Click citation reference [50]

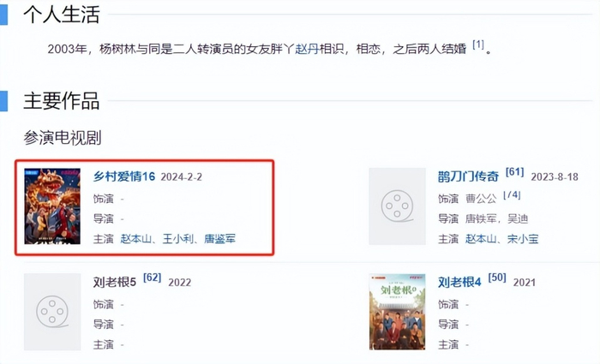pyautogui.click(x=497, y=277)
